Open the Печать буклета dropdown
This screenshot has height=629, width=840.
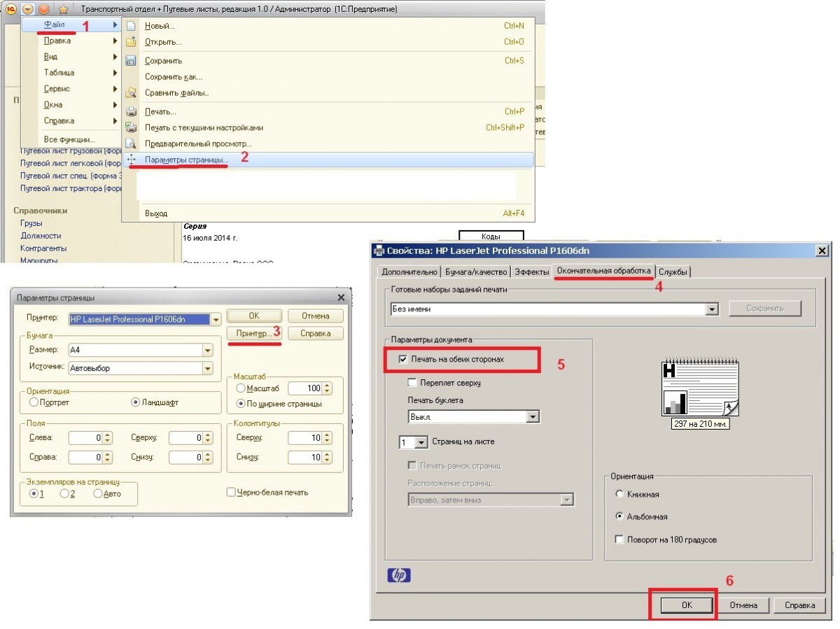(533, 417)
